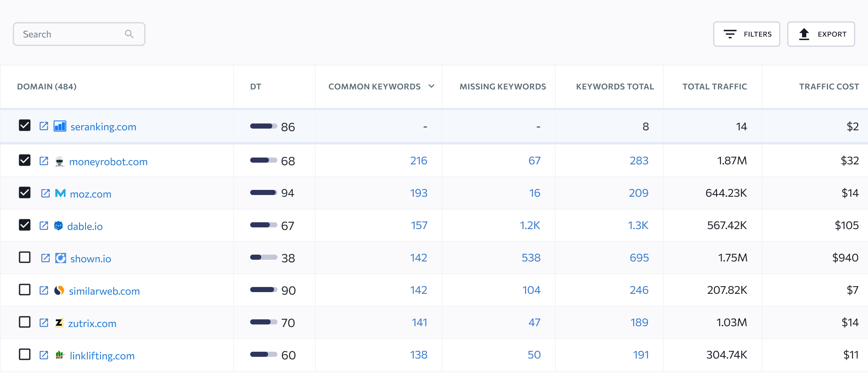Click the seranking.com bar chart favicon
The image size is (868, 373).
click(x=60, y=126)
